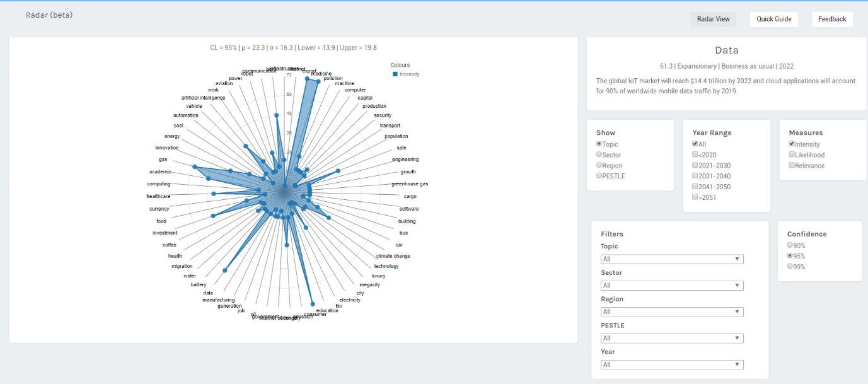Select the 90% confidence option
This screenshot has width=868, height=384.
point(790,245)
